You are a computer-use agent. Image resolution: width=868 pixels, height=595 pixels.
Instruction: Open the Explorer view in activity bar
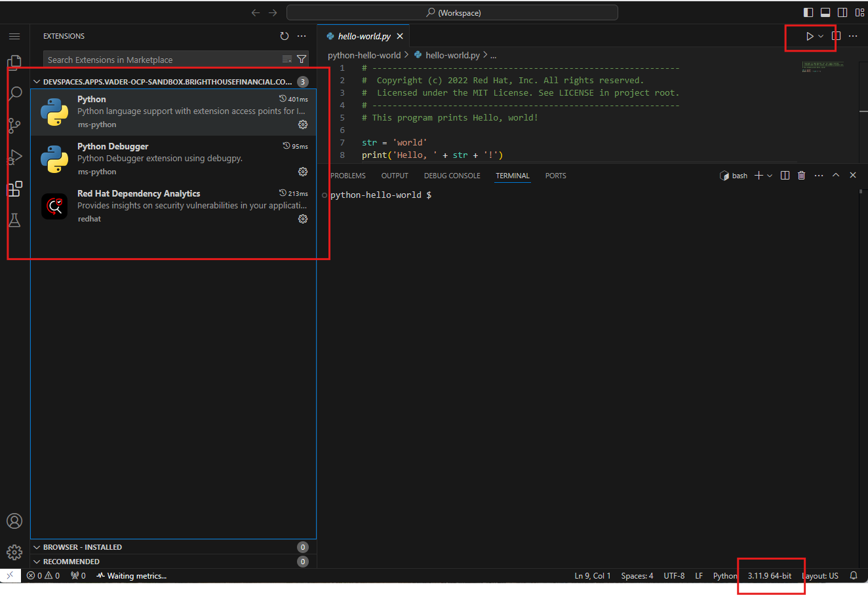point(14,62)
